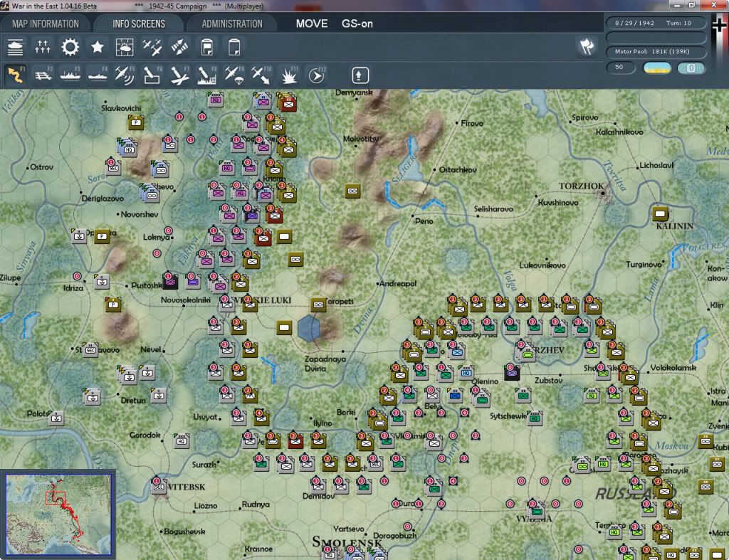Click the Ostashkov town label

click(x=458, y=170)
